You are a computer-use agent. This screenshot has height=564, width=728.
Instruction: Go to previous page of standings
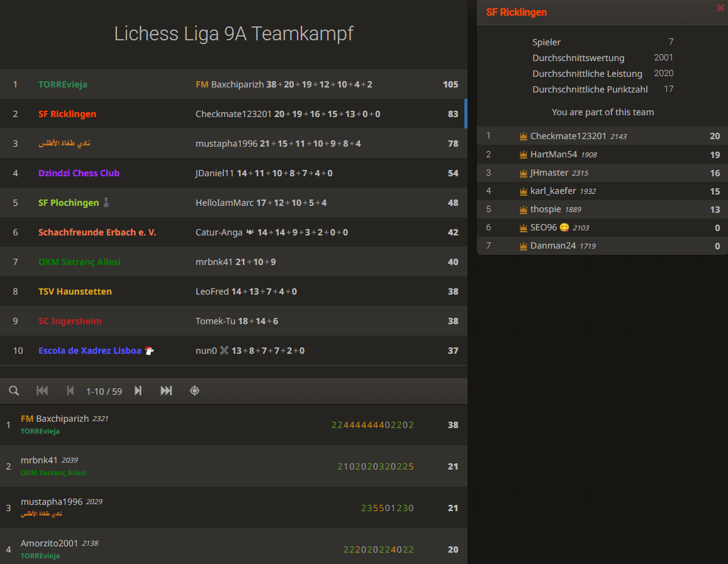[x=70, y=391]
